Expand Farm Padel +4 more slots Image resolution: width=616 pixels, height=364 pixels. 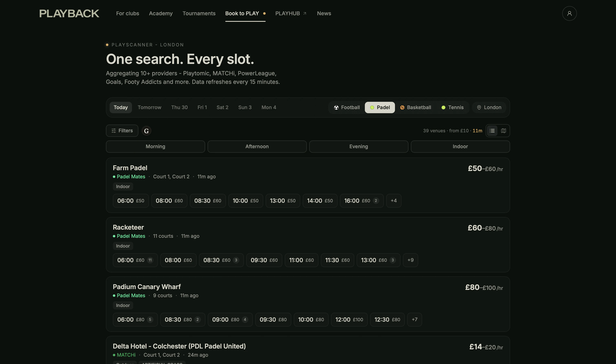(x=393, y=201)
